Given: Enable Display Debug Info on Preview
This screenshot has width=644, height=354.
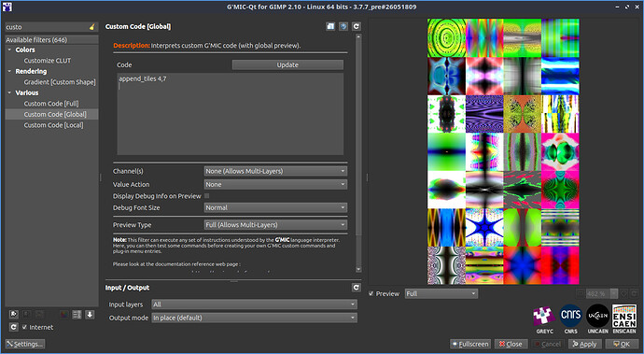Looking at the screenshot, I should pos(207,196).
